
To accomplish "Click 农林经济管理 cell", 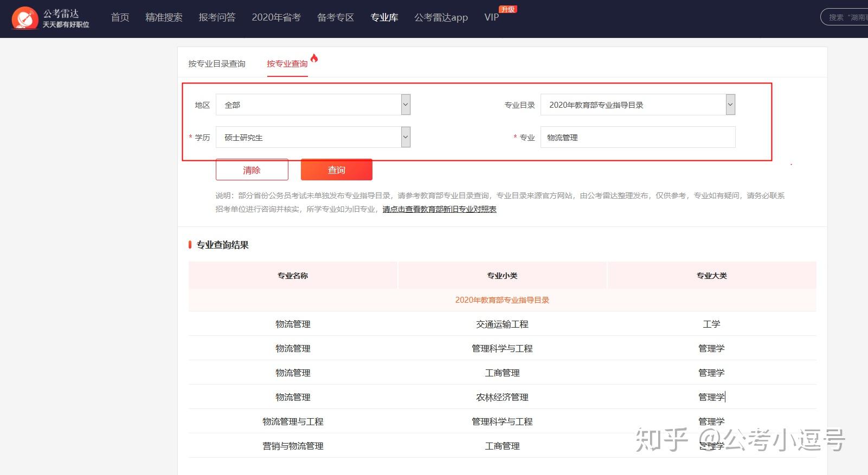I will click(502, 397).
